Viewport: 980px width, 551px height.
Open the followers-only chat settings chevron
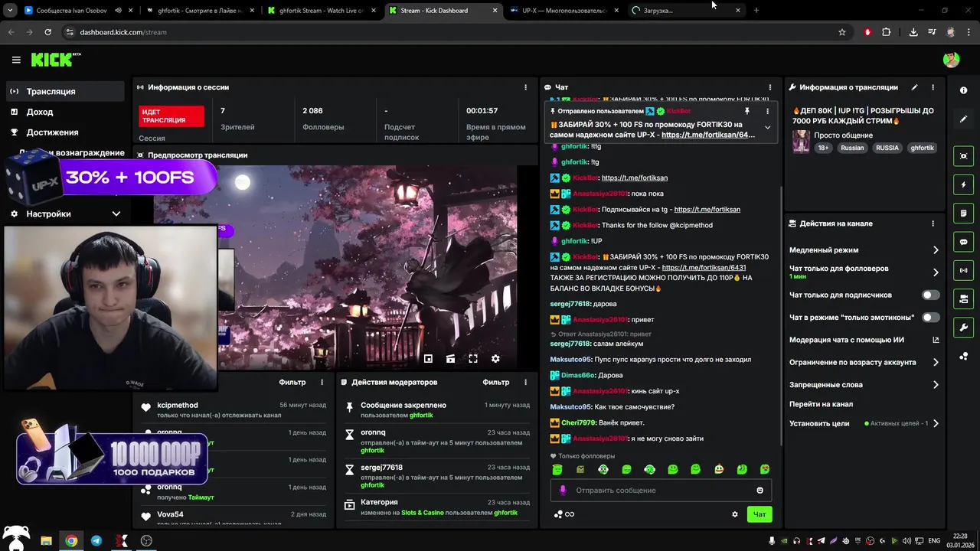point(936,272)
